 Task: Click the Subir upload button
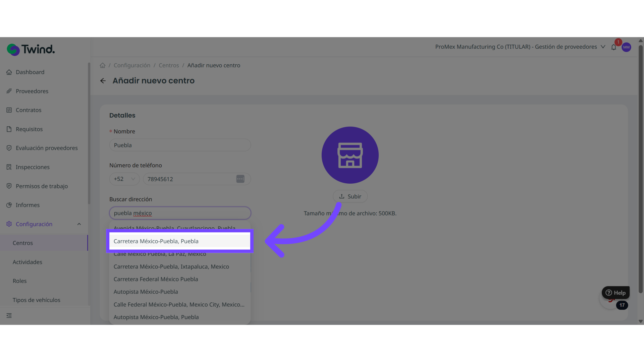point(350,196)
